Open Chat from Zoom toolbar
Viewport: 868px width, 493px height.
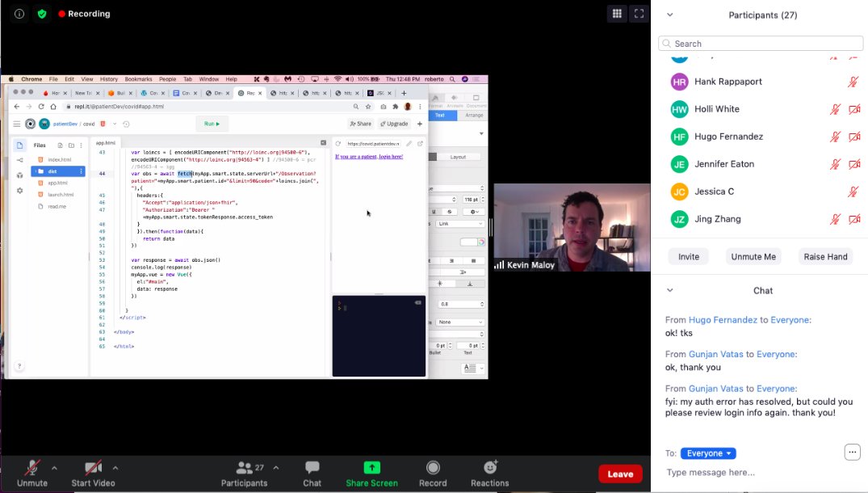coord(312,474)
